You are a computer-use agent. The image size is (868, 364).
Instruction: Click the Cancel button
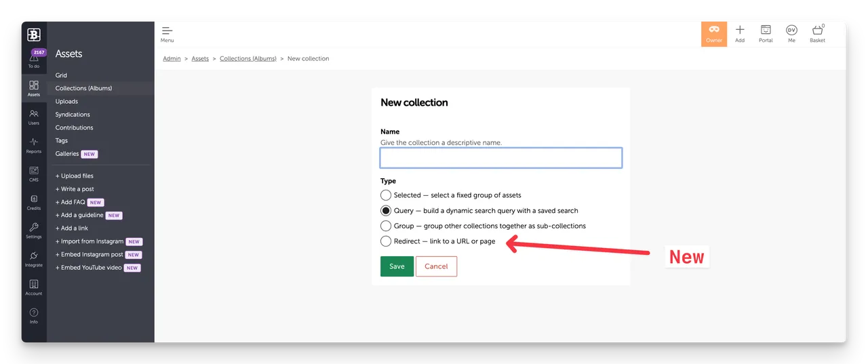pyautogui.click(x=436, y=266)
